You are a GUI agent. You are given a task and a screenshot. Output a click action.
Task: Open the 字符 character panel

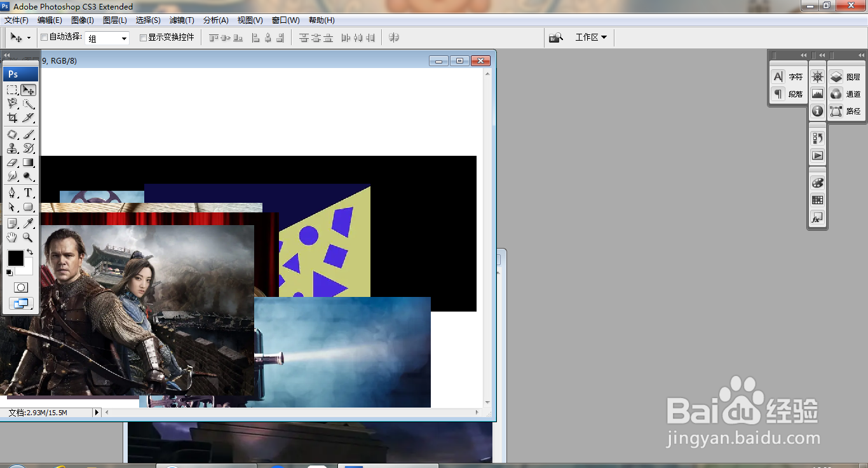pyautogui.click(x=788, y=77)
